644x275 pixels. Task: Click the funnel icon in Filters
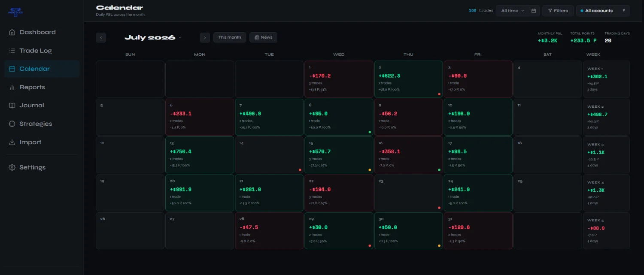(550, 11)
